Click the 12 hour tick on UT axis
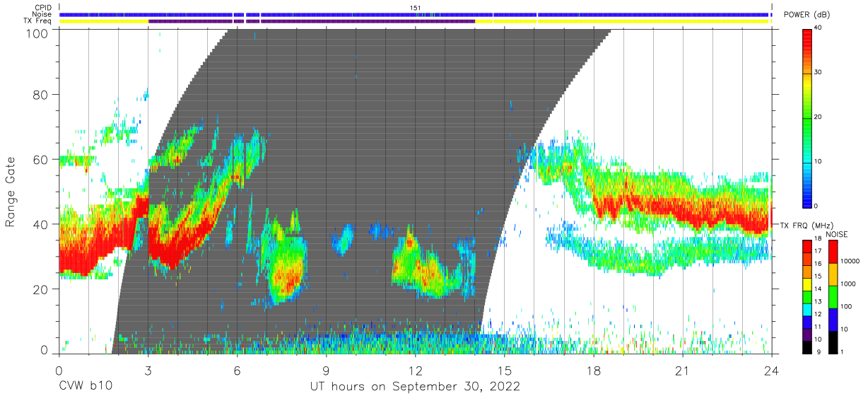The image size is (868, 401). point(415,371)
